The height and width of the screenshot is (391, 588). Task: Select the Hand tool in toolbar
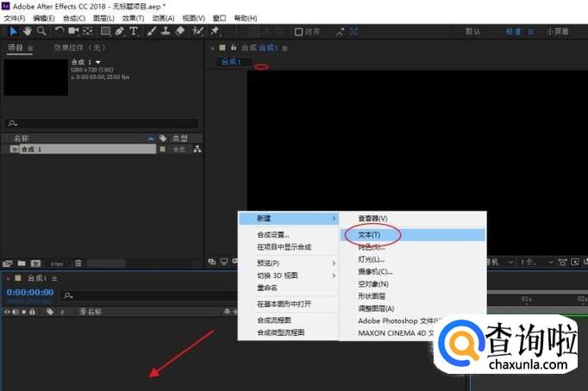coord(28,32)
